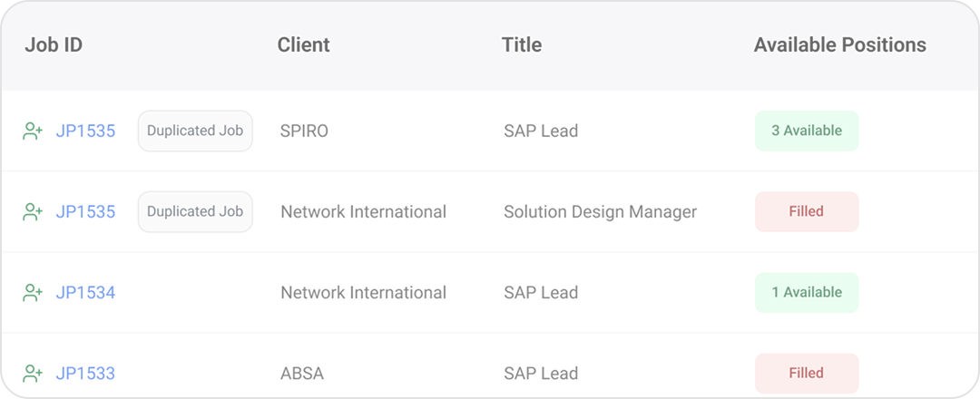Select the add-person icon next to JP1533
The height and width of the screenshot is (399, 980).
[x=33, y=374]
